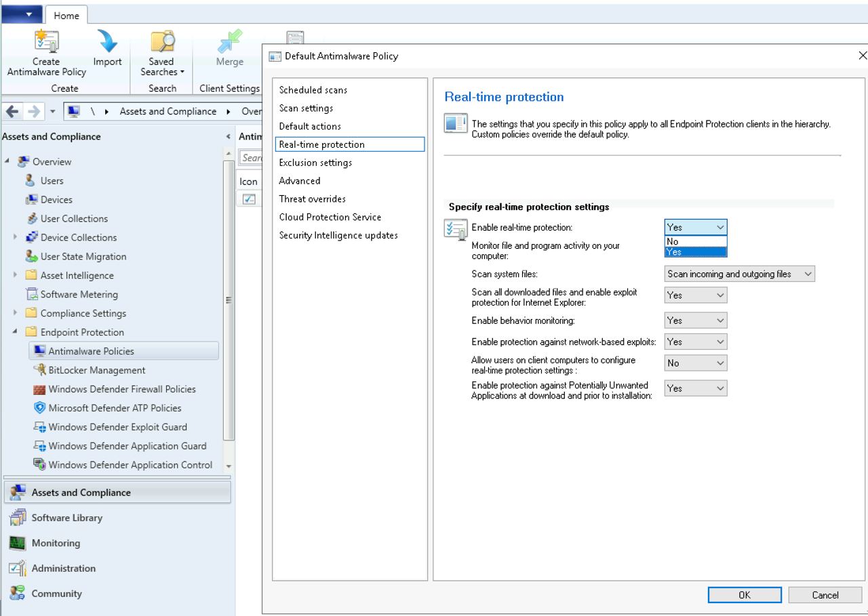Open Scan system files dropdown
The height and width of the screenshot is (616, 868).
click(x=739, y=274)
